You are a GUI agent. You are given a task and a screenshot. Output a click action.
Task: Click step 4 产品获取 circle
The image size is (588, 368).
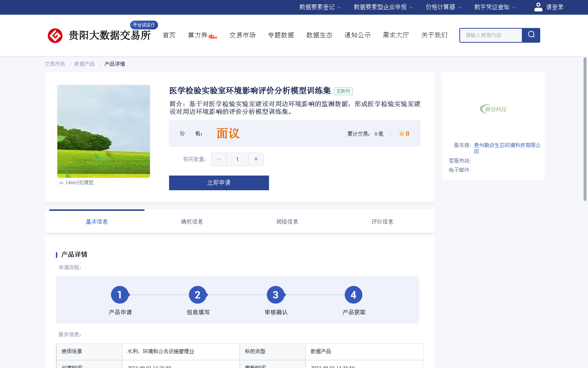354,295
